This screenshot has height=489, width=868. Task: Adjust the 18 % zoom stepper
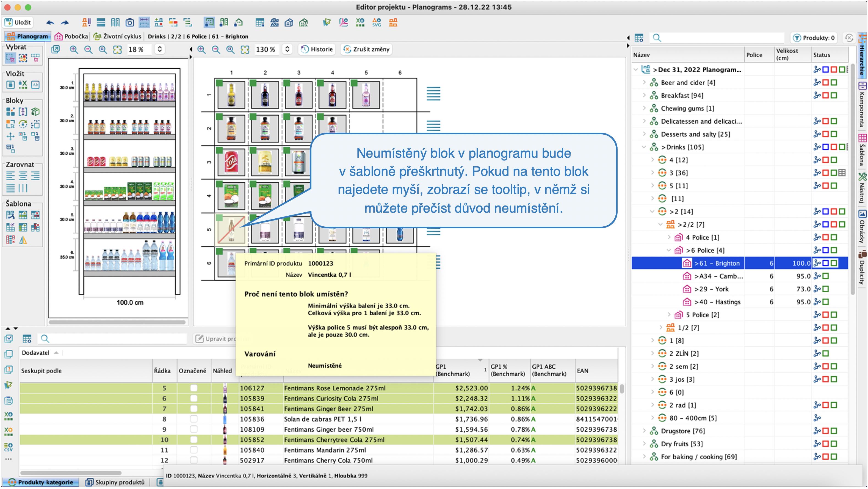(x=159, y=49)
